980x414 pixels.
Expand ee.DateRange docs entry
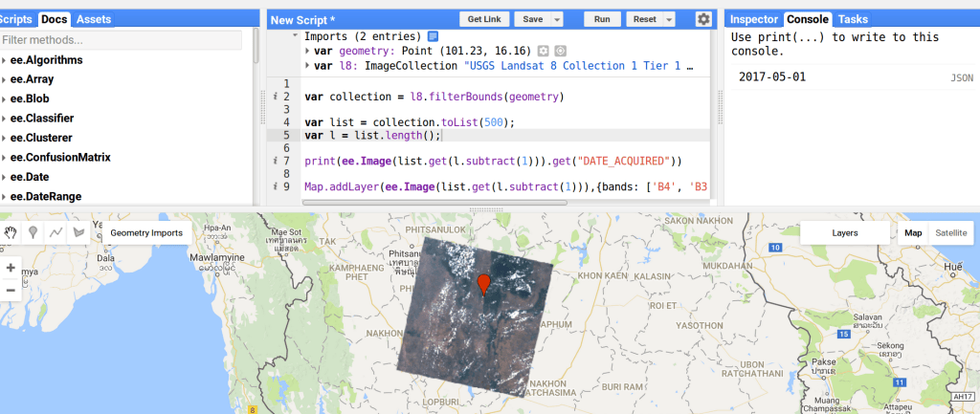coord(5,197)
